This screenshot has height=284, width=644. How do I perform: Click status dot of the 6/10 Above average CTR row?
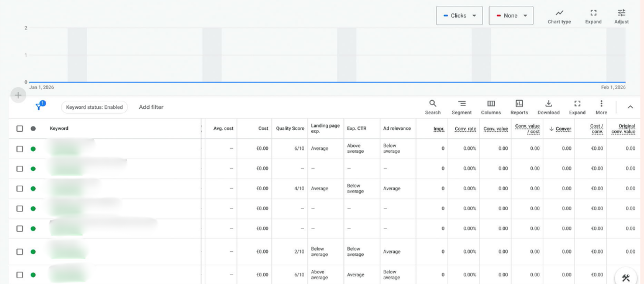[33, 149]
